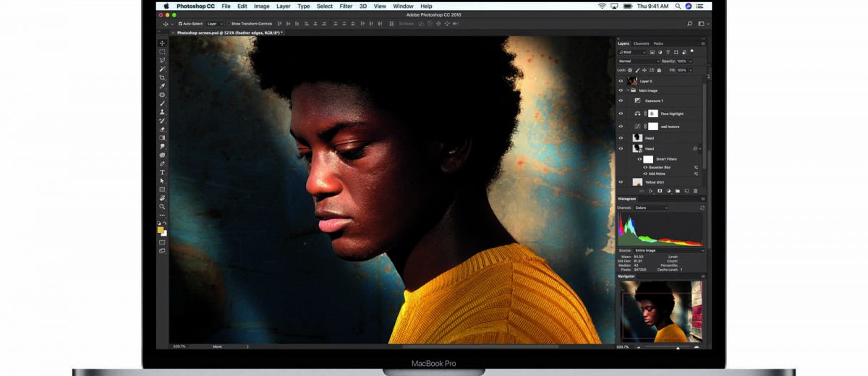Select the Move tool in the toolbox
The width and height of the screenshot is (868, 376).
coord(162,43)
